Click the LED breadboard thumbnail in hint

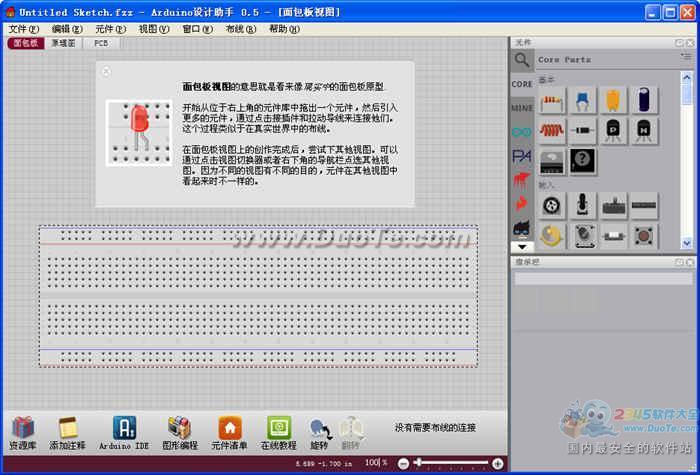[x=139, y=133]
